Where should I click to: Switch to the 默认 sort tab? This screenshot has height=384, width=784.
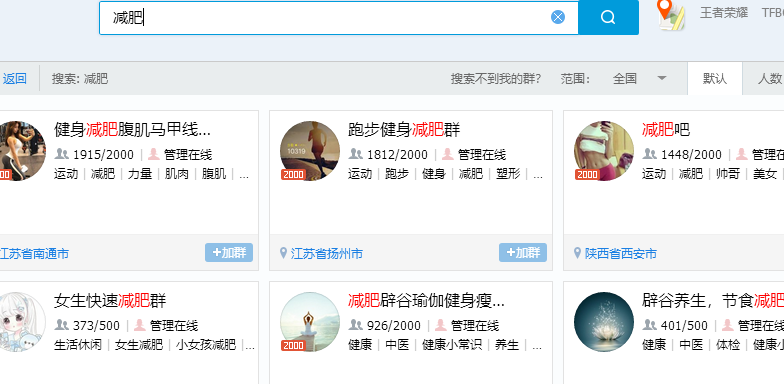(x=715, y=78)
